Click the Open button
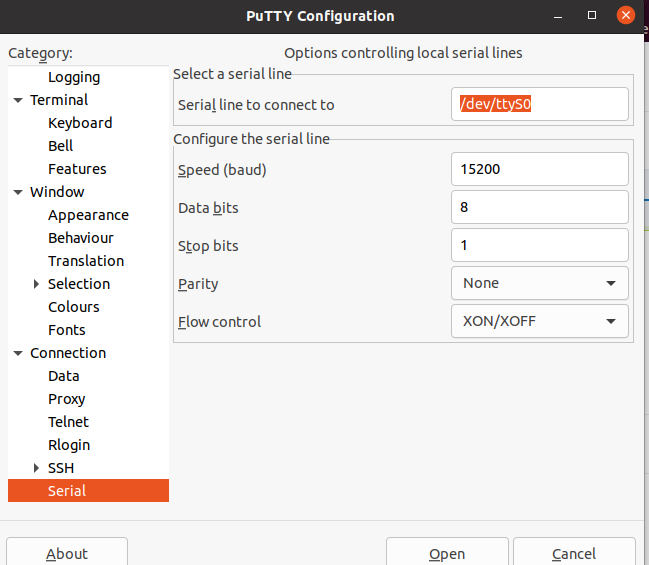649x565 pixels. click(x=447, y=552)
